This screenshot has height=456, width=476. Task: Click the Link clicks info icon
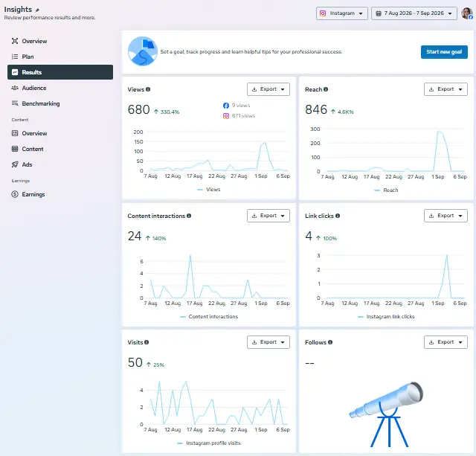338,216
